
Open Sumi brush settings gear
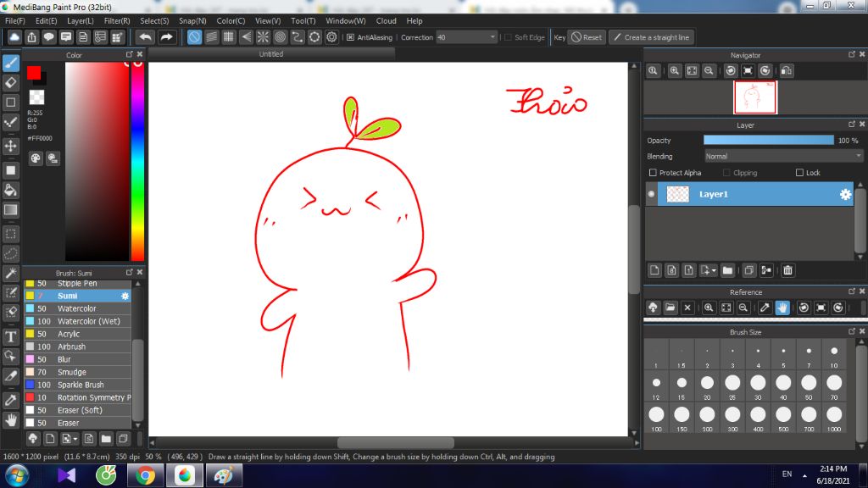125,296
